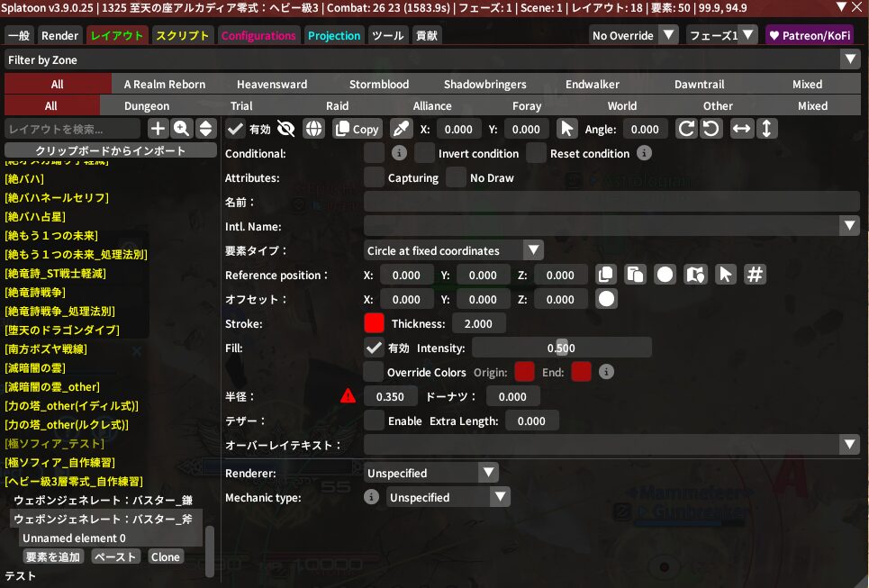
Task: Click the eyedropper icon next to Copy
Action: pyautogui.click(x=401, y=129)
